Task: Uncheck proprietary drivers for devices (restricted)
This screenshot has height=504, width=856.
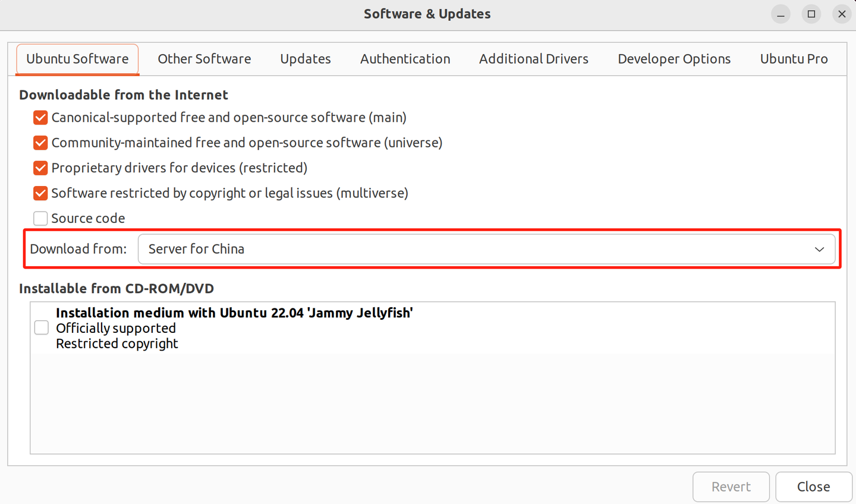Action: (40, 168)
